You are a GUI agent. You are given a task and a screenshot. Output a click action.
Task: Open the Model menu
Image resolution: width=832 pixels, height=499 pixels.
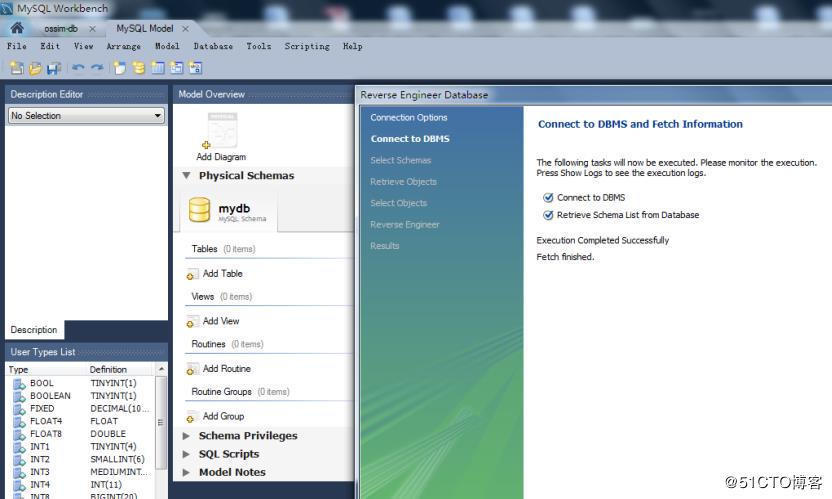[x=167, y=46]
